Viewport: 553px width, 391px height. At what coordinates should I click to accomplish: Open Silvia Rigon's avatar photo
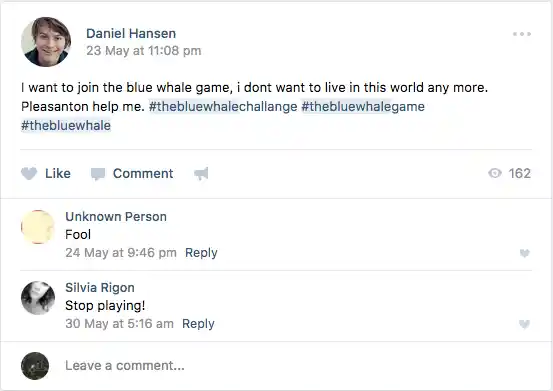pos(38,298)
